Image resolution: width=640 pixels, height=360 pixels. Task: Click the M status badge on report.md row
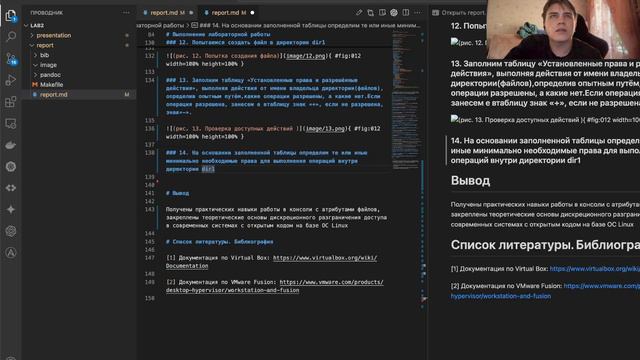(x=127, y=94)
